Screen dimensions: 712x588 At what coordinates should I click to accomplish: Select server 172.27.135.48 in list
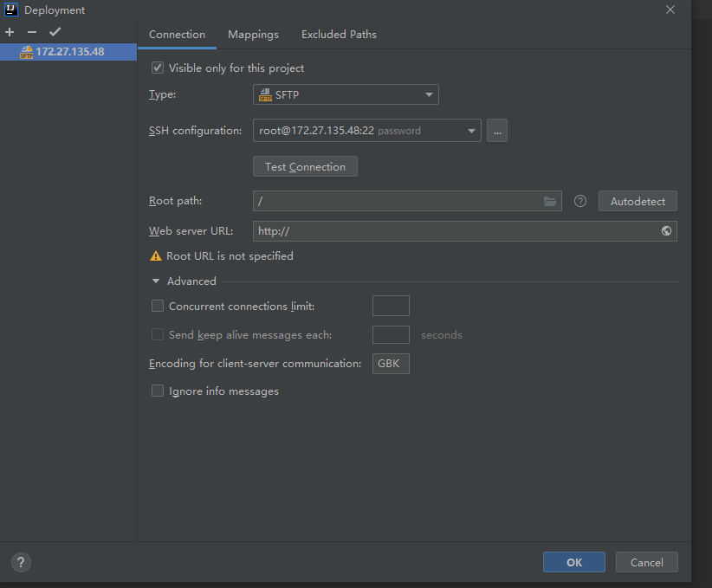69,52
